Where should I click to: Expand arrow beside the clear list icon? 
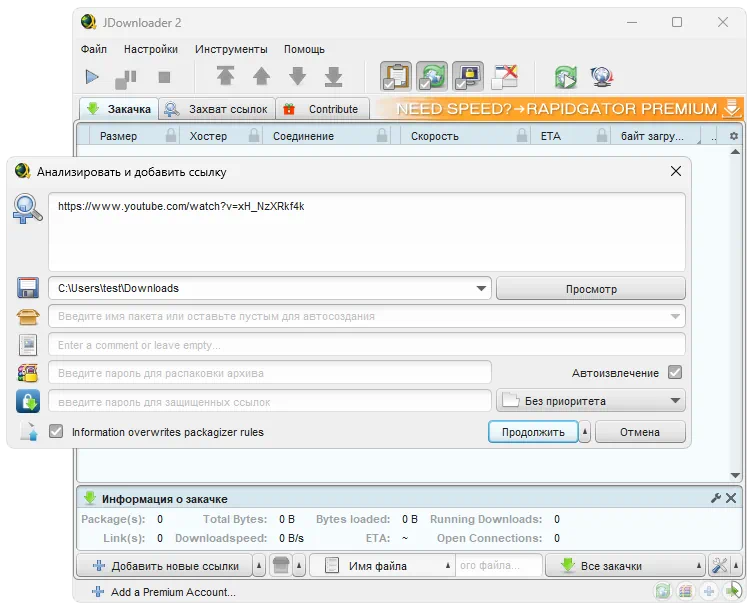click(x=299, y=566)
